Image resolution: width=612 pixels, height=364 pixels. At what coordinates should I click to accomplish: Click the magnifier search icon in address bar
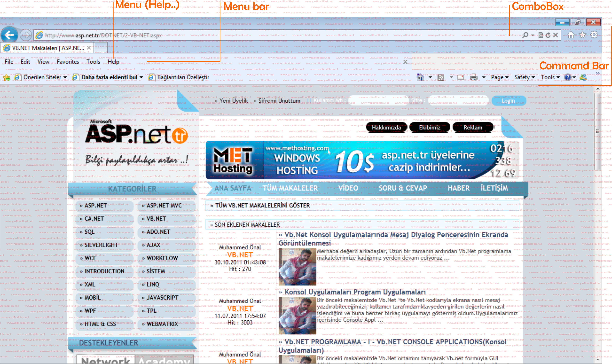click(525, 35)
